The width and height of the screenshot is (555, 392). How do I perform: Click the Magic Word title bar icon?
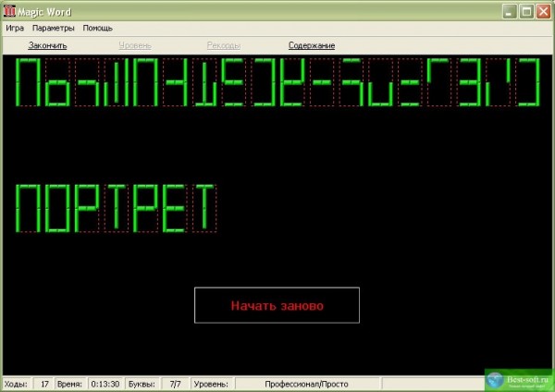click(x=9, y=11)
